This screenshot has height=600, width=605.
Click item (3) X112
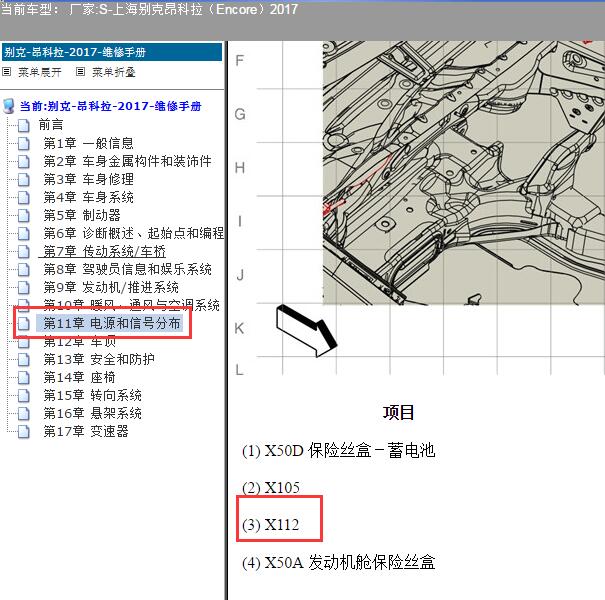pyautogui.click(x=270, y=525)
